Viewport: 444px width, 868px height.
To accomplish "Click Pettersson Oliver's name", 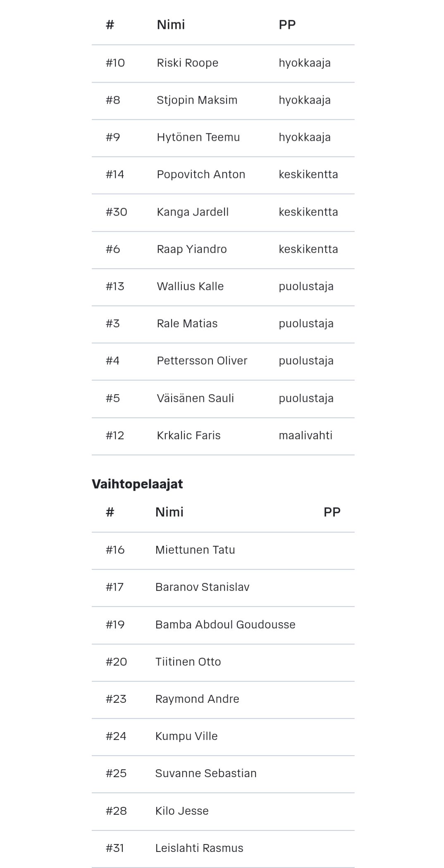I will point(202,361).
